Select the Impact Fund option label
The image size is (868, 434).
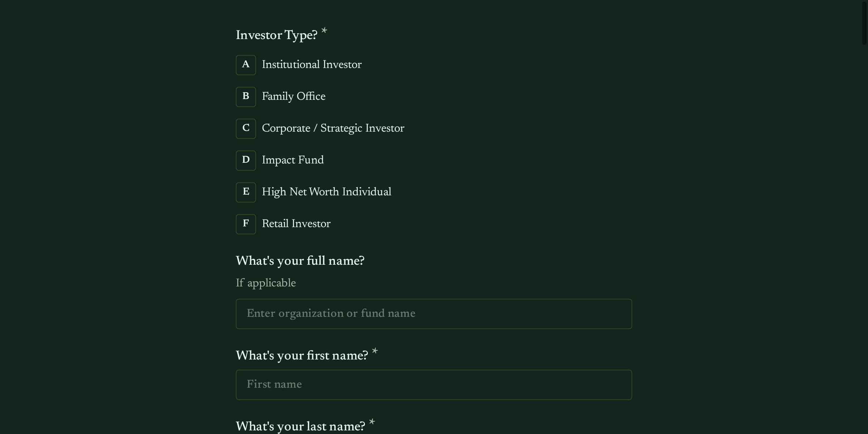pos(293,160)
